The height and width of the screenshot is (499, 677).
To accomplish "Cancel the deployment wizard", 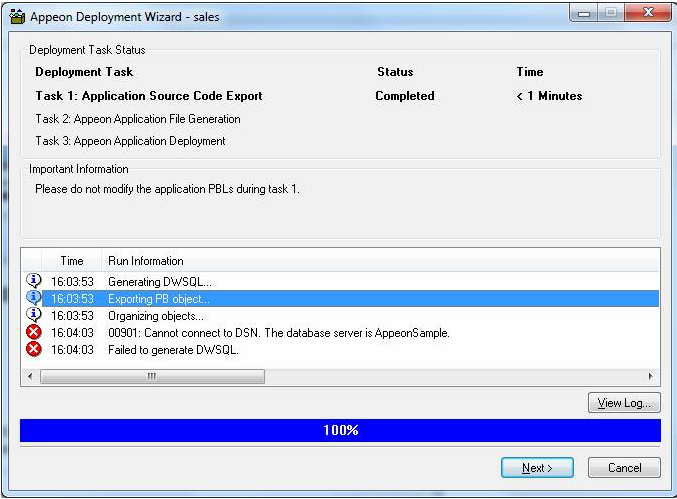I will click(624, 468).
